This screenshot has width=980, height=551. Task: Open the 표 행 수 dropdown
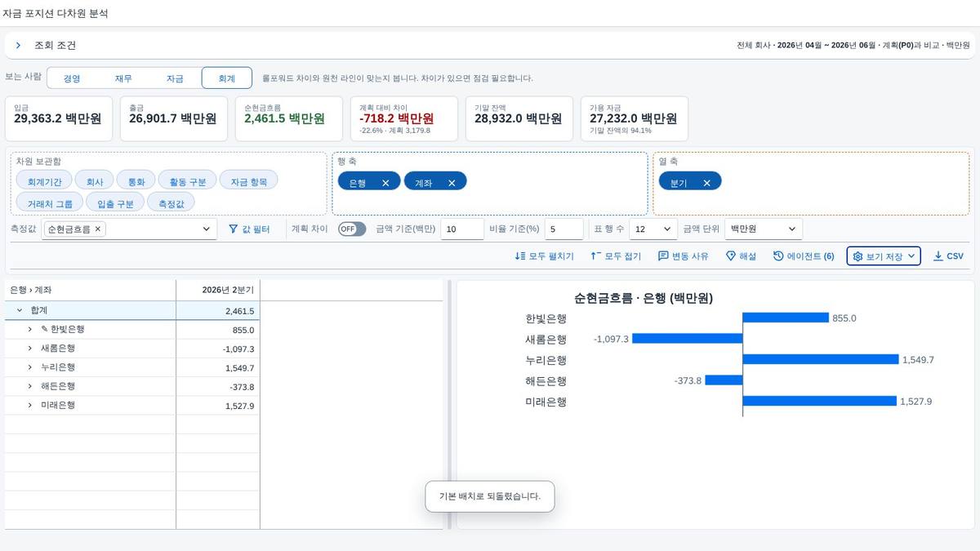pyautogui.click(x=654, y=229)
